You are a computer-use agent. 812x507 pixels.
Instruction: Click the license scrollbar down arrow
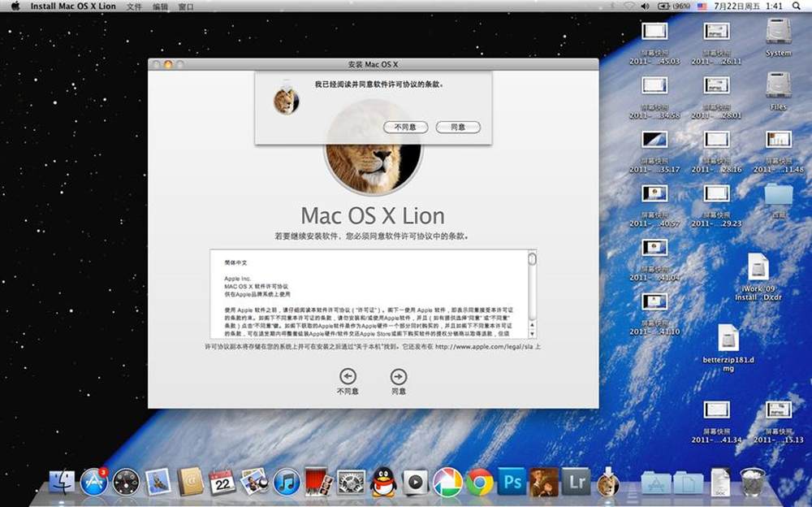tap(532, 335)
